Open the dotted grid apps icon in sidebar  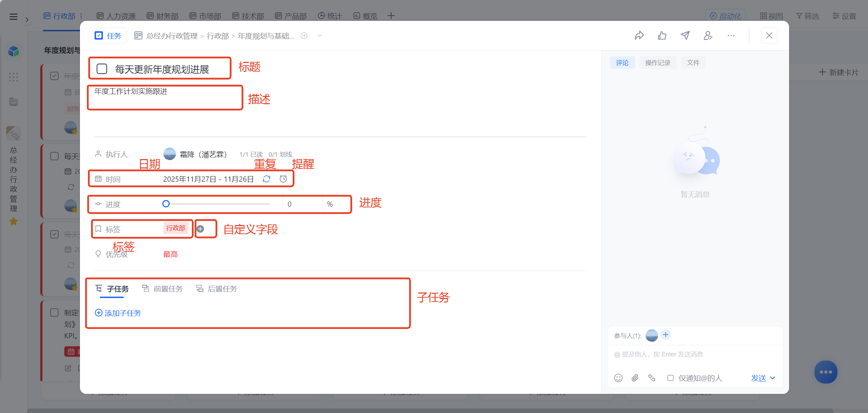[14, 77]
